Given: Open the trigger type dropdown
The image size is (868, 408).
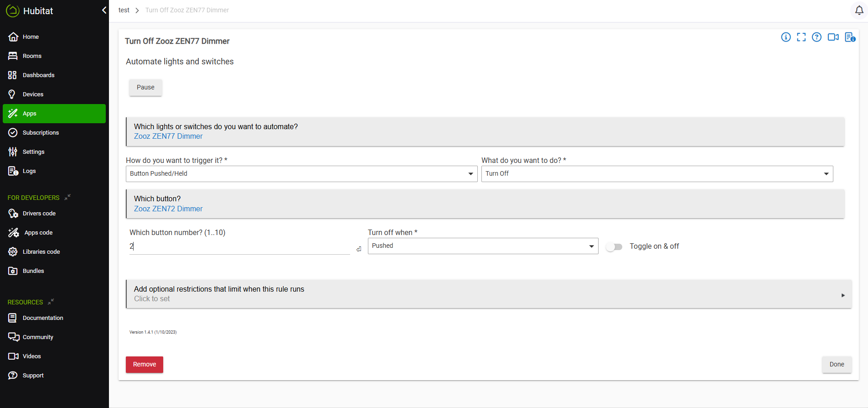Looking at the screenshot, I should tap(301, 174).
